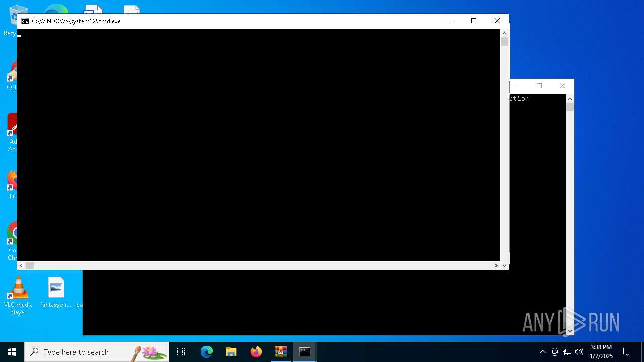Screen dimensions: 644x362
Task: Click the network status tray icon
Action: pos(567,352)
